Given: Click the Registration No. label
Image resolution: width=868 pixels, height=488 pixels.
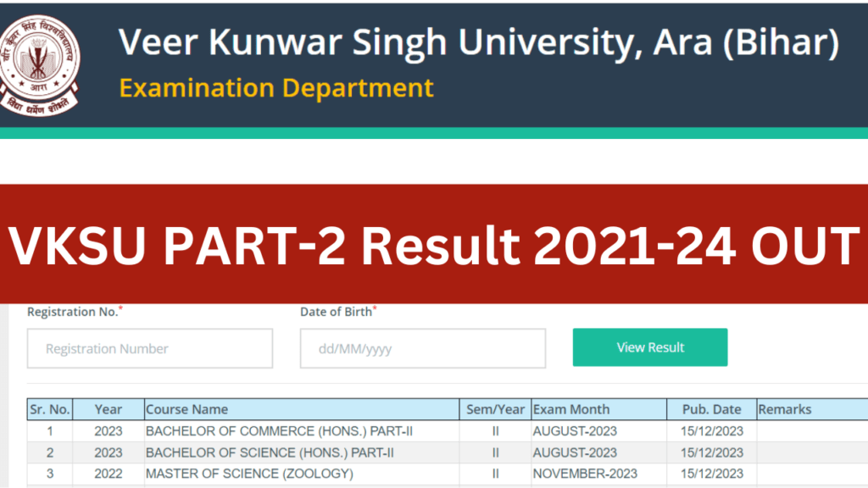Looking at the screenshot, I should tap(75, 312).
